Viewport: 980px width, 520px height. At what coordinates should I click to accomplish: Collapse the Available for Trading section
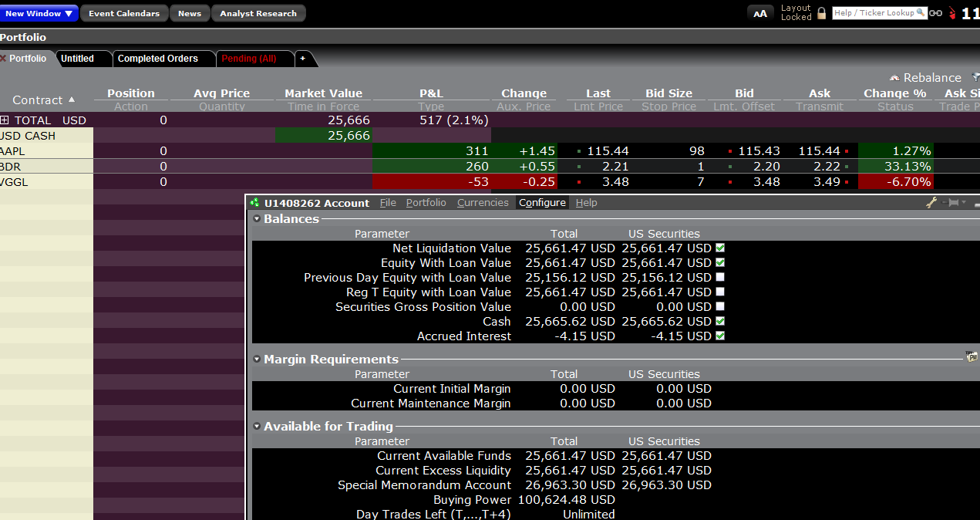pyautogui.click(x=257, y=427)
